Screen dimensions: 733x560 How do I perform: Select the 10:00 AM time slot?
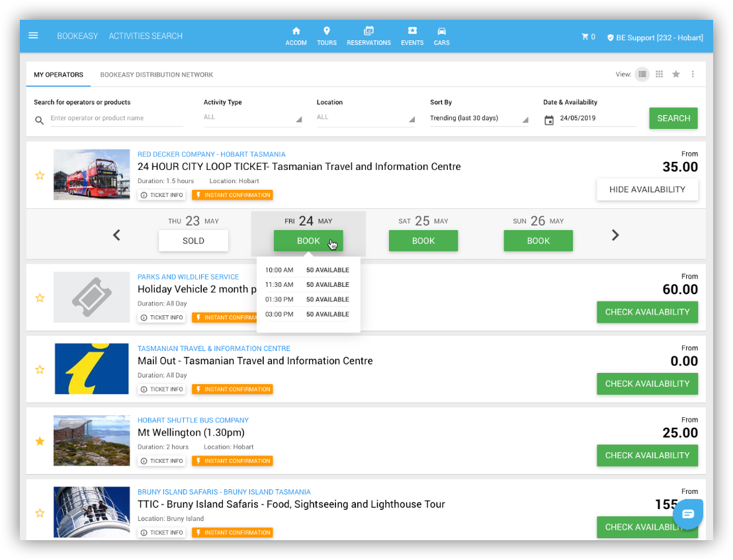[308, 270]
